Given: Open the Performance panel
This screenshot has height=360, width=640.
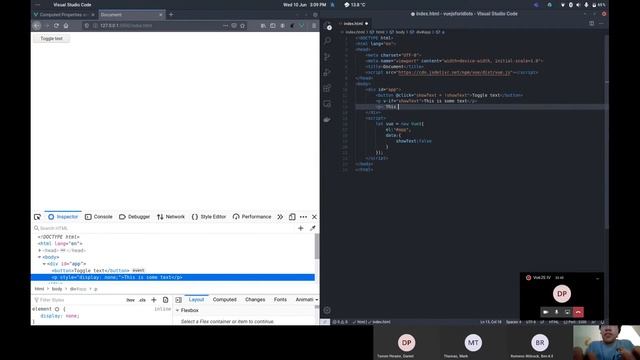Looking at the screenshot, I should pos(252,217).
